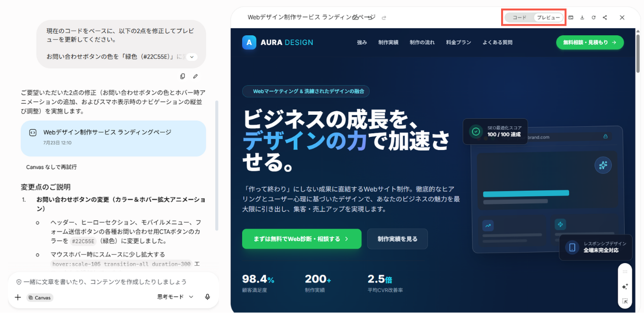Click the SEO checkmark circle icon
Screen dimensions: 644x313
coord(475,131)
